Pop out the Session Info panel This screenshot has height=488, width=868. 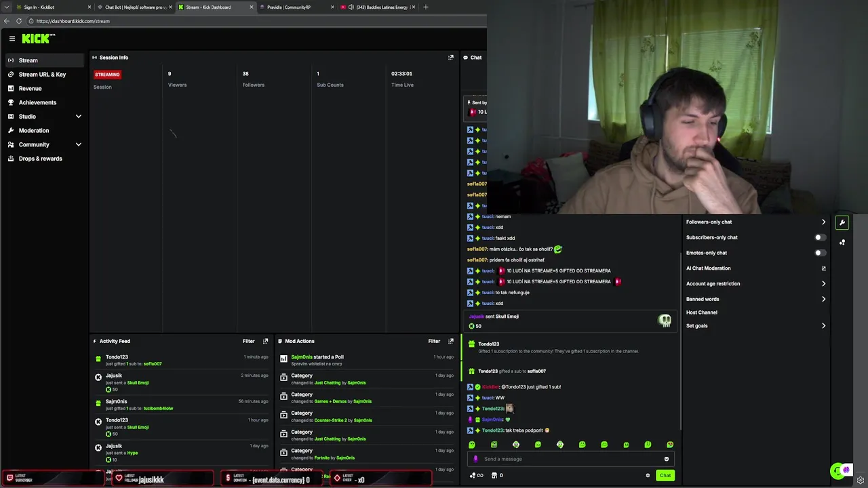[451, 58]
